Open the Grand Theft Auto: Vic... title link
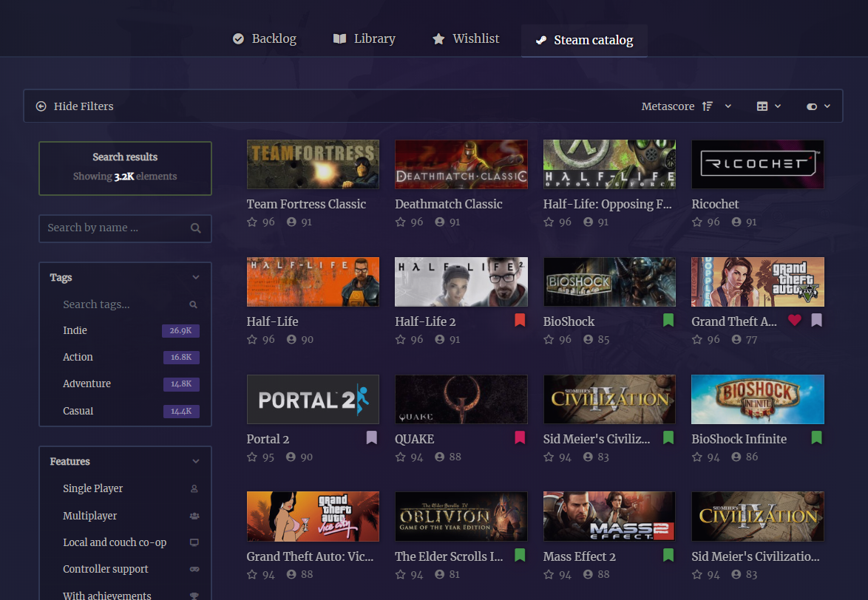 pos(310,556)
